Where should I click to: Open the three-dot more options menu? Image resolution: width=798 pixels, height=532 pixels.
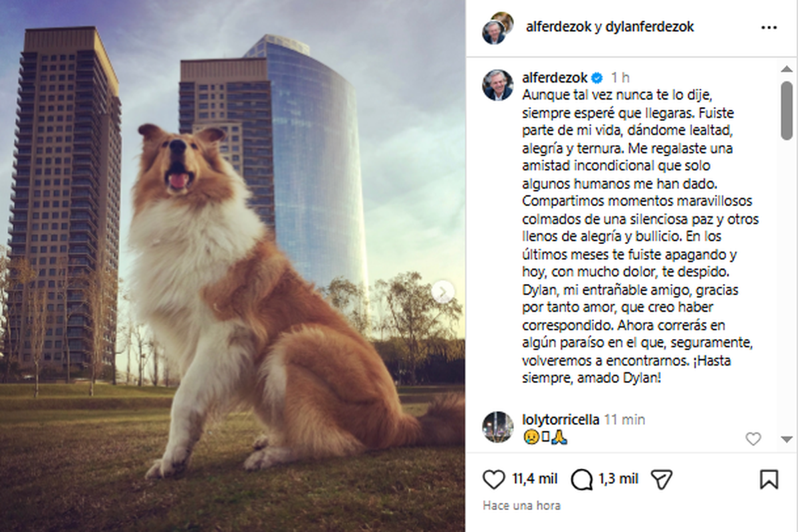[769, 28]
